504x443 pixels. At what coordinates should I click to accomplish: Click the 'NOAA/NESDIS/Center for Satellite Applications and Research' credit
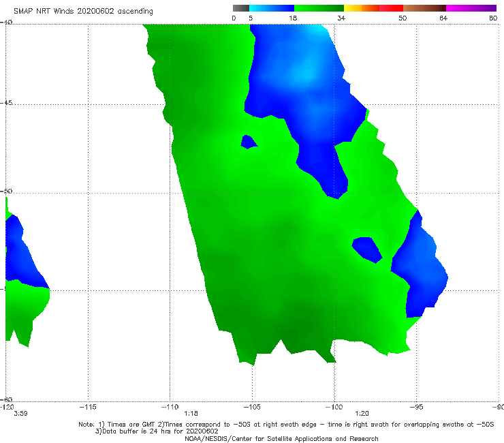point(281,438)
